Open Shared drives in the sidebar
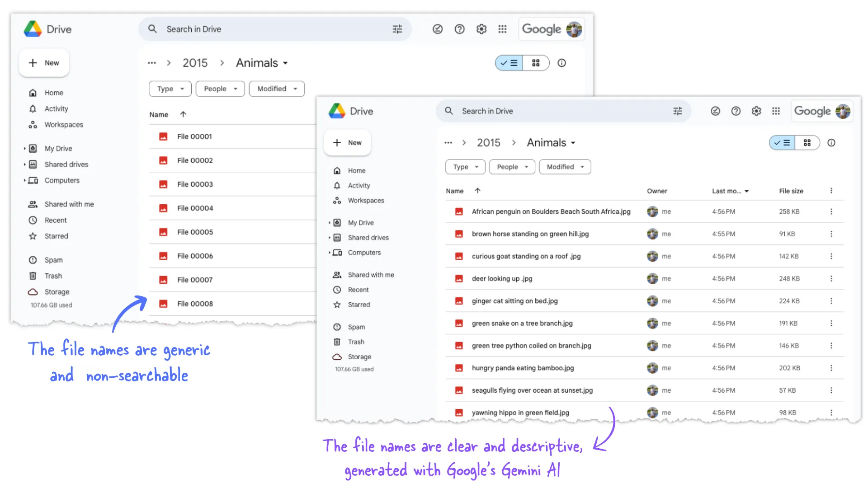868x488 pixels. tap(368, 237)
